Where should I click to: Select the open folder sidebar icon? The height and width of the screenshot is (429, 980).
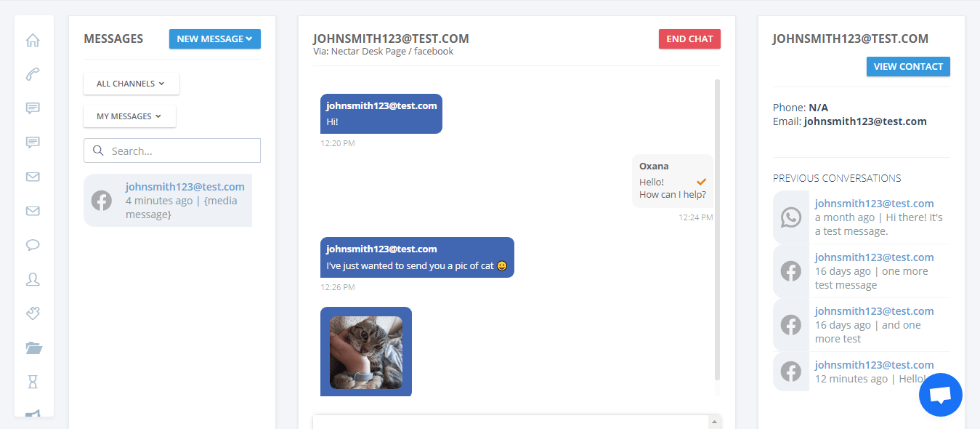[x=33, y=348]
